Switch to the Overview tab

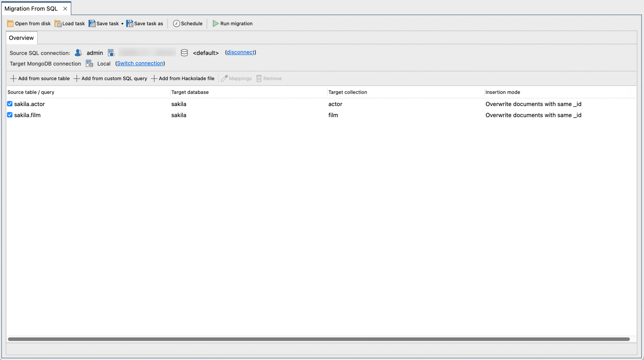21,38
